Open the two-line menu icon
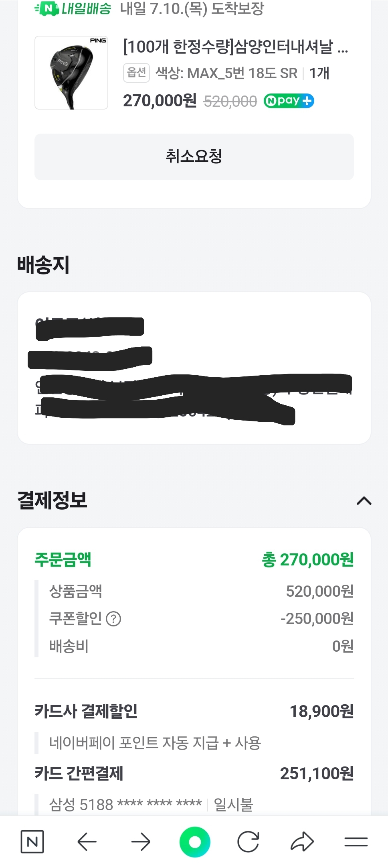 [356, 842]
